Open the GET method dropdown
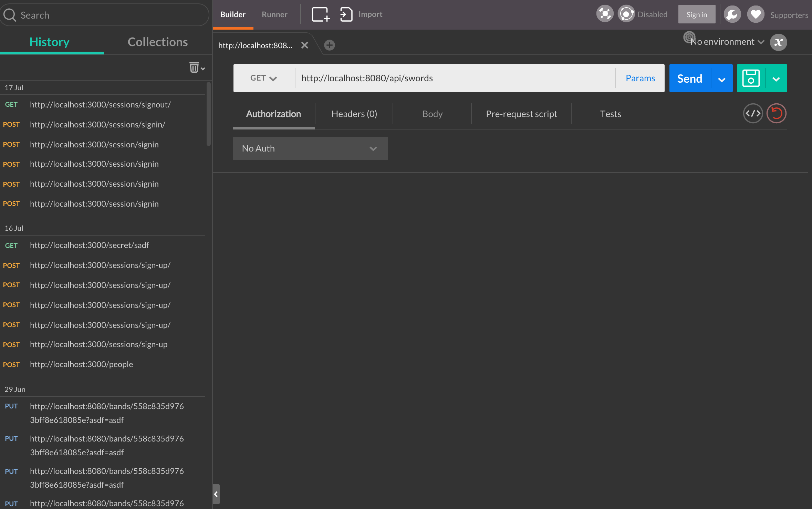812x509 pixels. (263, 78)
